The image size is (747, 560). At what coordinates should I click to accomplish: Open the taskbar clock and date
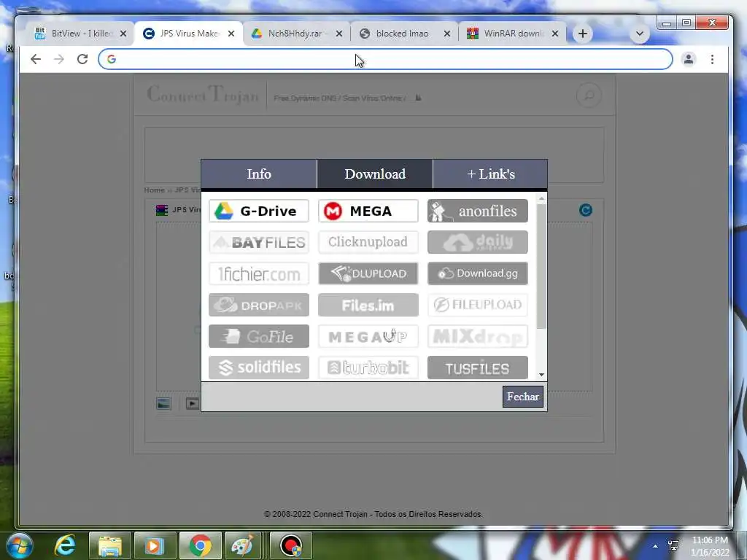pos(710,546)
